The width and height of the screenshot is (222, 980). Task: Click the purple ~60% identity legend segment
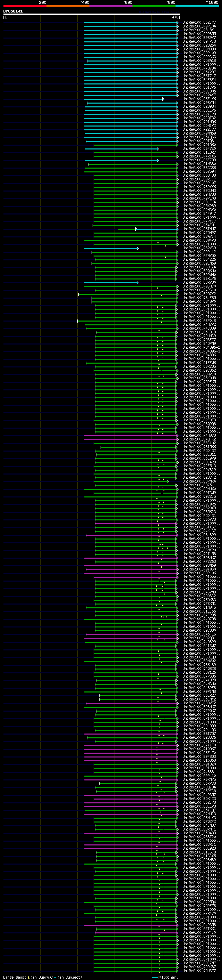(x=111, y=6)
